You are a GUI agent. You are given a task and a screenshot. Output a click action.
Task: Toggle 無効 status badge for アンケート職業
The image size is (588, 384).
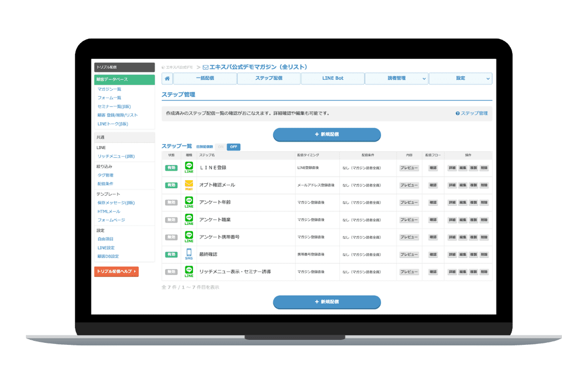tap(171, 220)
